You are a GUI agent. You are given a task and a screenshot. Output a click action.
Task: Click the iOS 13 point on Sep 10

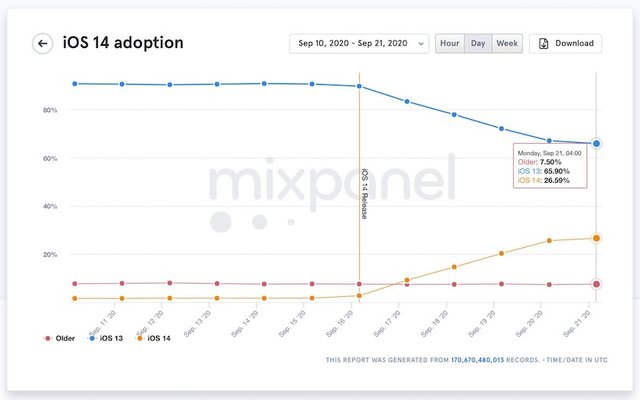pyautogui.click(x=75, y=84)
